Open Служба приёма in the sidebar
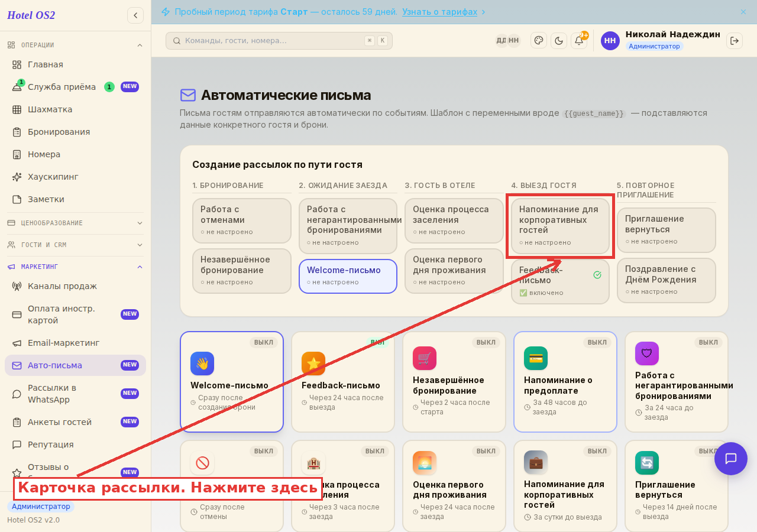The width and height of the screenshot is (757, 532). point(75,87)
